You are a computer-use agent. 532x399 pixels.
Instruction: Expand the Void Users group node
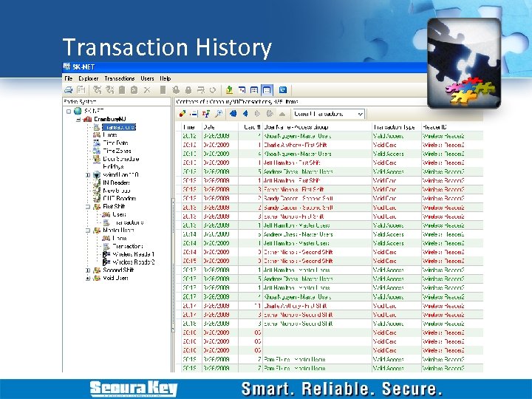[87, 279]
